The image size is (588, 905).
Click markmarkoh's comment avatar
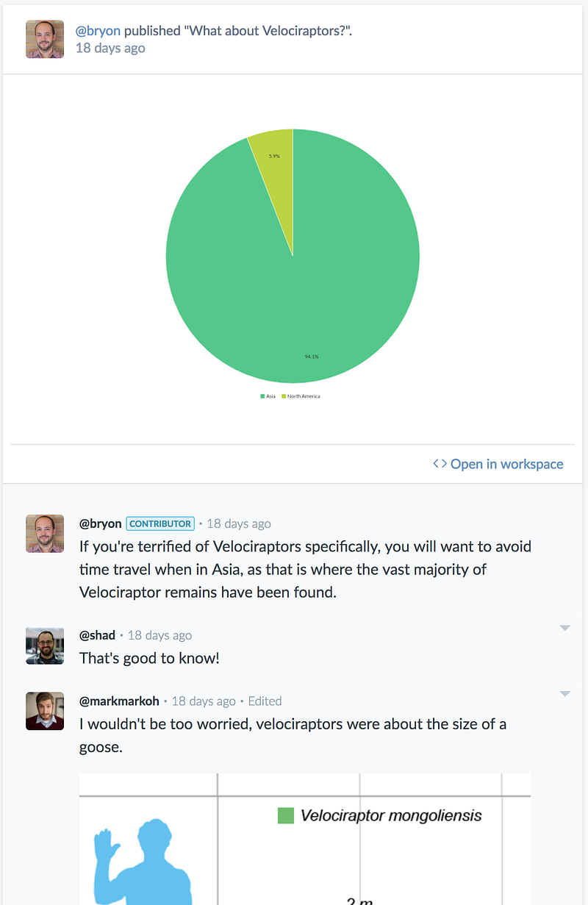[x=45, y=711]
